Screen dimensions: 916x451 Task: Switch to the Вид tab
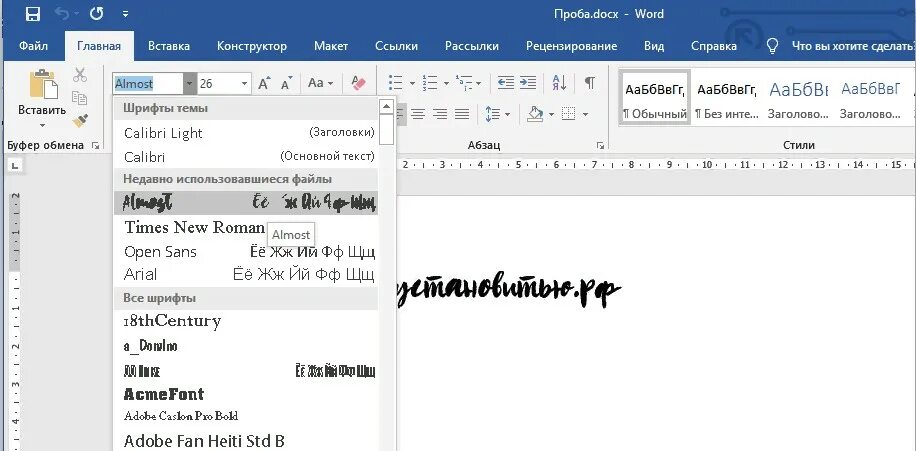tap(654, 46)
